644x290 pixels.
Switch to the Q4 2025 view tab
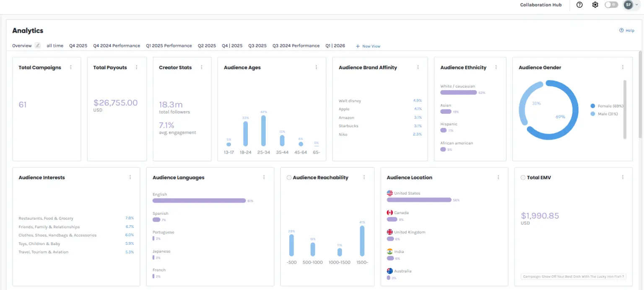78,46
